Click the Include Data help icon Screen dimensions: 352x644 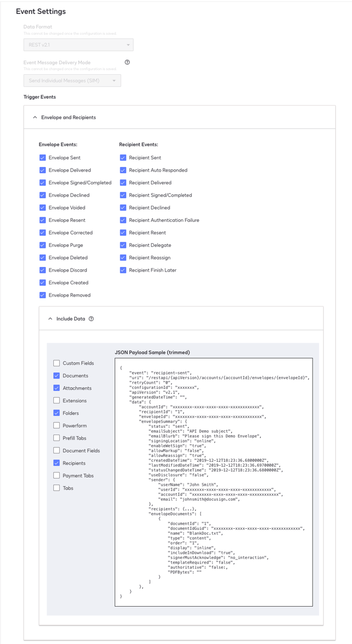[x=91, y=319]
